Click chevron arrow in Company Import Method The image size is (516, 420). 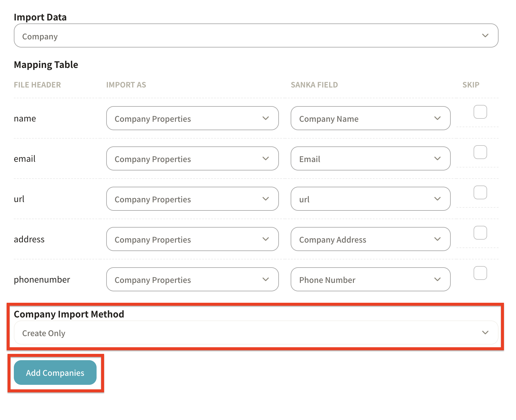tap(485, 333)
